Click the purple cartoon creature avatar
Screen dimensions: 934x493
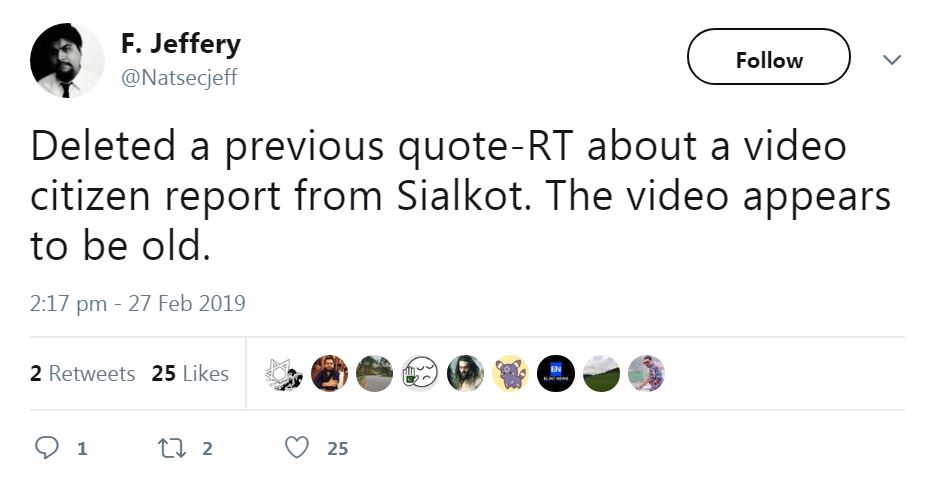(x=510, y=373)
